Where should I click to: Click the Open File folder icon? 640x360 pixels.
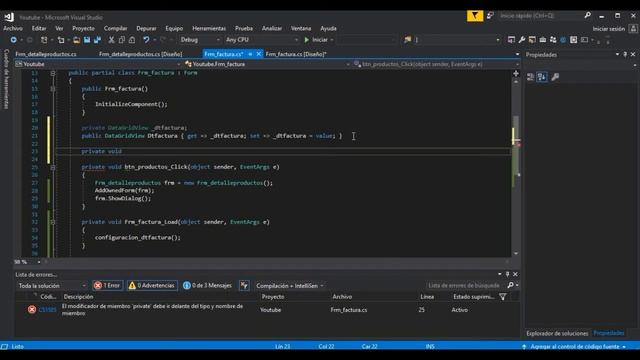pos(76,40)
